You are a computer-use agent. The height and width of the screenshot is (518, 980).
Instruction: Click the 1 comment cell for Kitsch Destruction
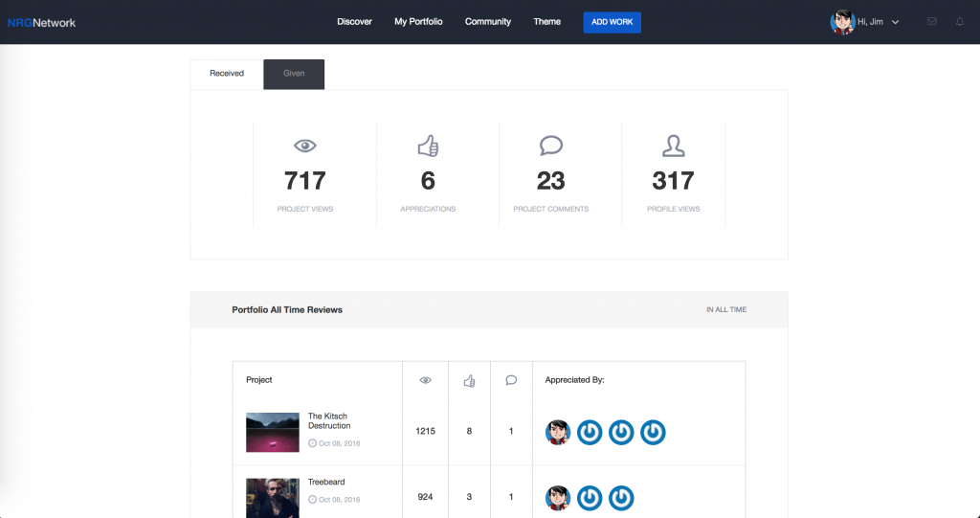[x=511, y=431]
